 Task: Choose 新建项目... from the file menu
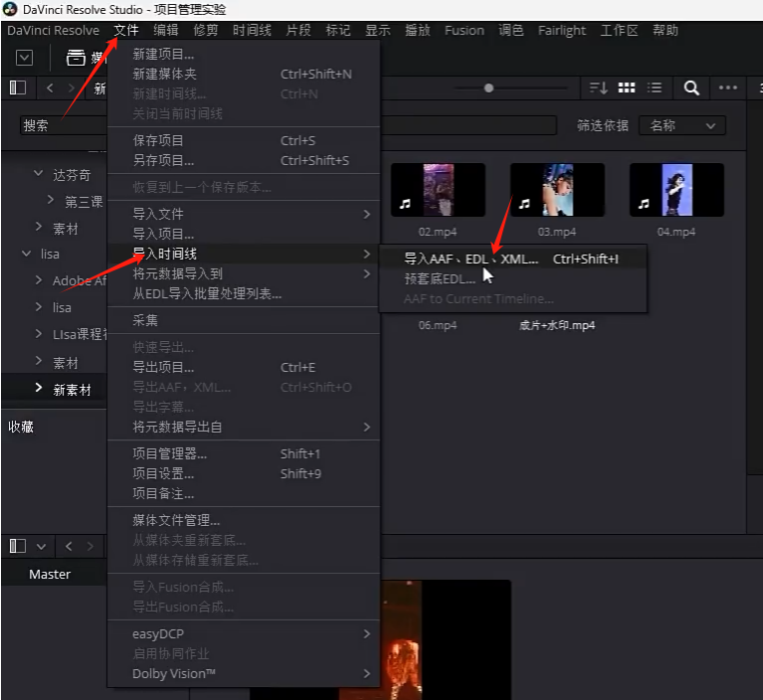point(244,54)
